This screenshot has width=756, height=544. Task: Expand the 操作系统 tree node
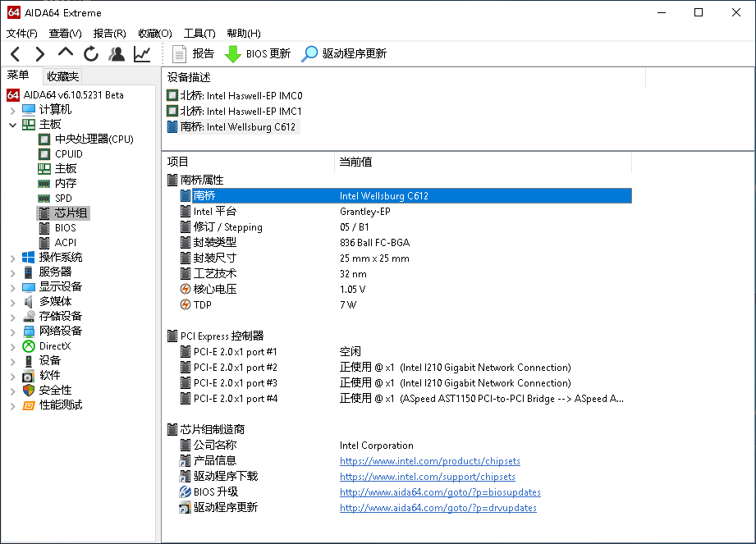13,258
